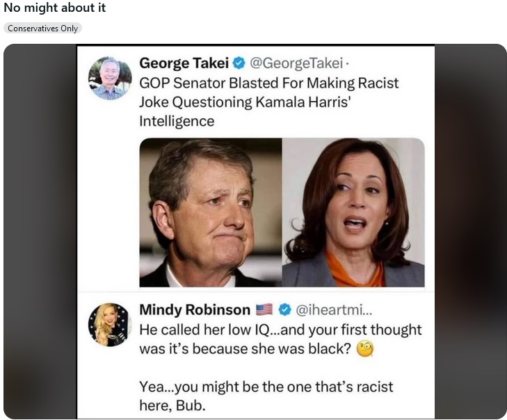Viewport: 507px width, 420px height.
Task: Click the 'Yea...you might be the one' line
Action: point(266,387)
